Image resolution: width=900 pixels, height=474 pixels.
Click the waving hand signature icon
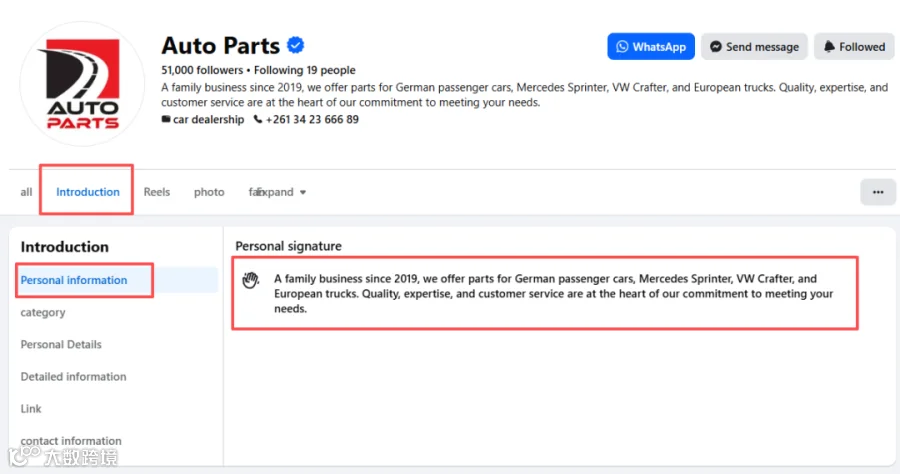point(250,280)
